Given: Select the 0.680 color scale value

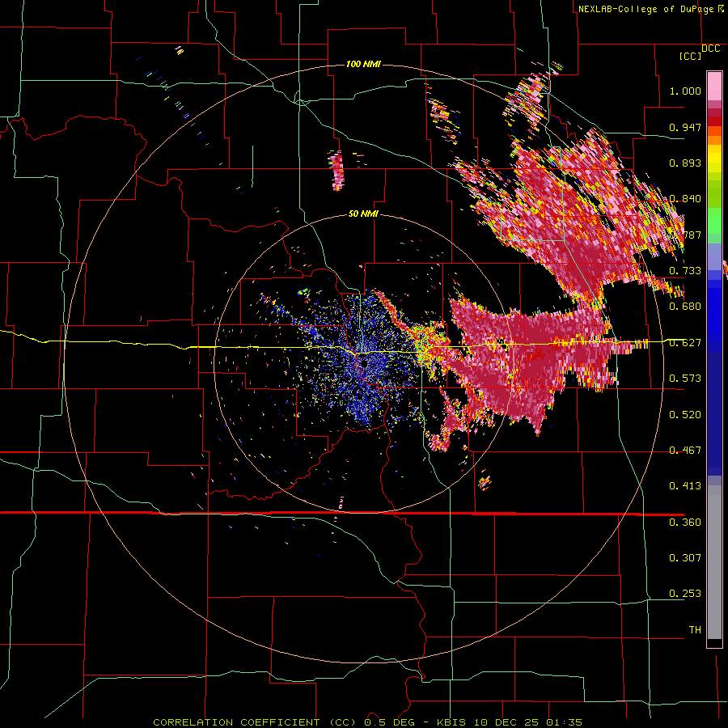Looking at the screenshot, I should [685, 307].
